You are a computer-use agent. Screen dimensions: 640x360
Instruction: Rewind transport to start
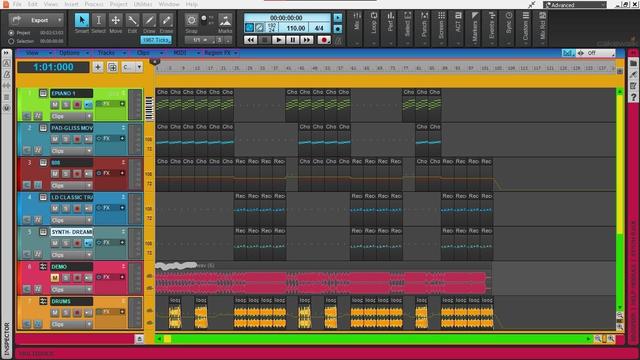pyautogui.click(x=250, y=40)
